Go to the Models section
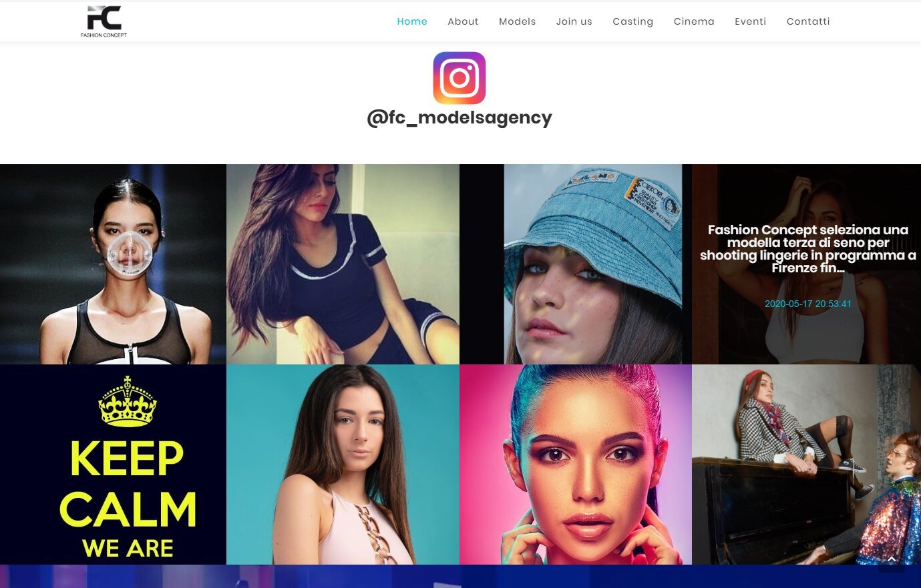 pos(518,21)
